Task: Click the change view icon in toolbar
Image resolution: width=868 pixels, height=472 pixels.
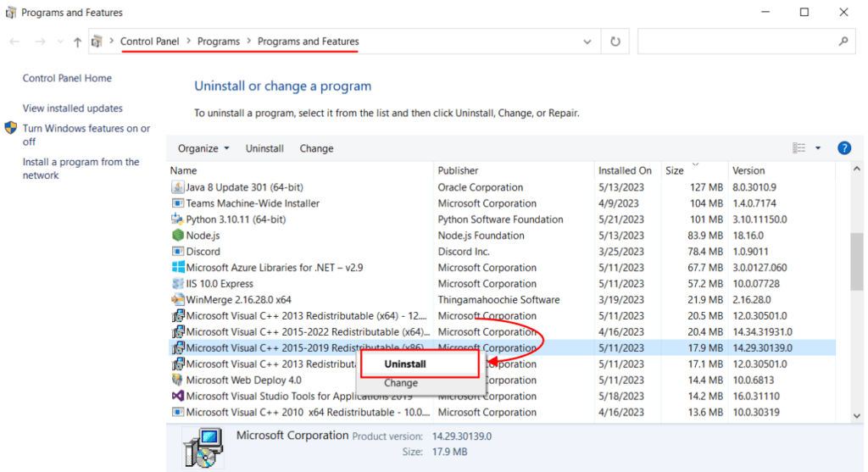Action: pos(798,148)
